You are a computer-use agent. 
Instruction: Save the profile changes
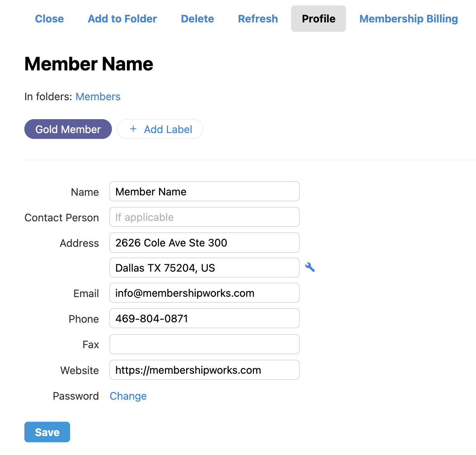(47, 432)
